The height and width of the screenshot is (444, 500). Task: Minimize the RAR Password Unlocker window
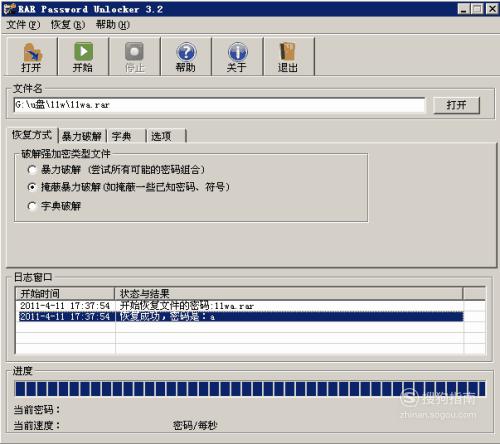point(464,9)
